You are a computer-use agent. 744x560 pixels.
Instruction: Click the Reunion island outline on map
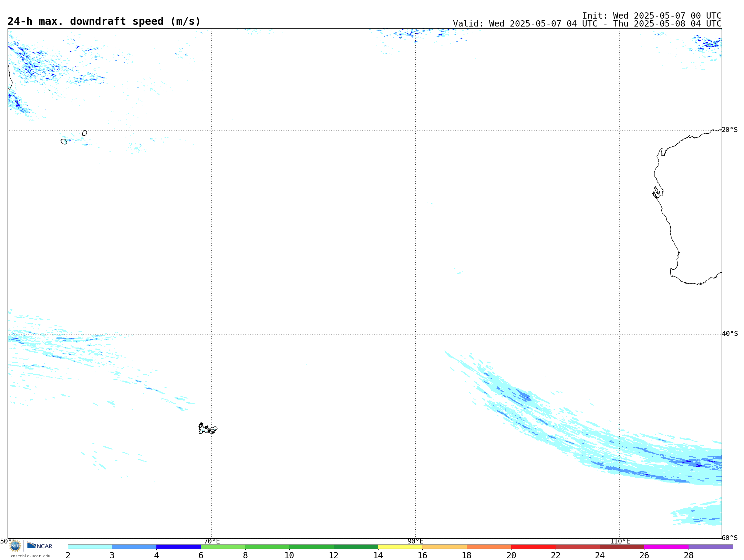(64, 142)
